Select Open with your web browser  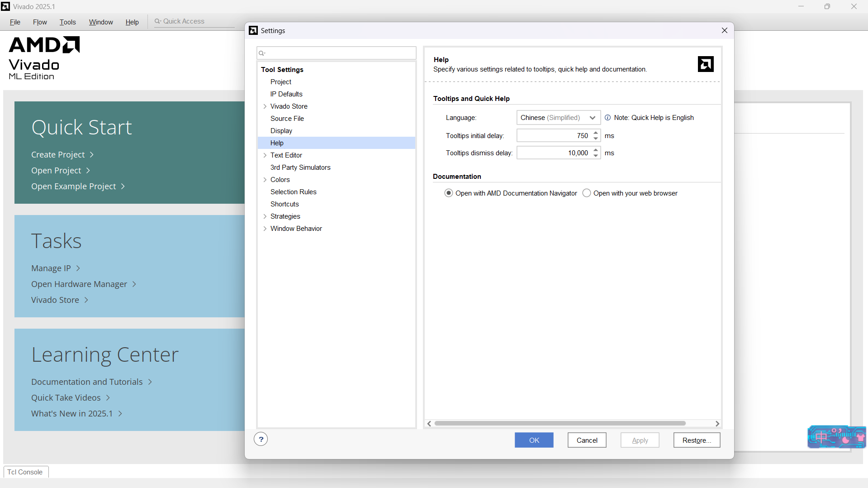[x=587, y=193]
